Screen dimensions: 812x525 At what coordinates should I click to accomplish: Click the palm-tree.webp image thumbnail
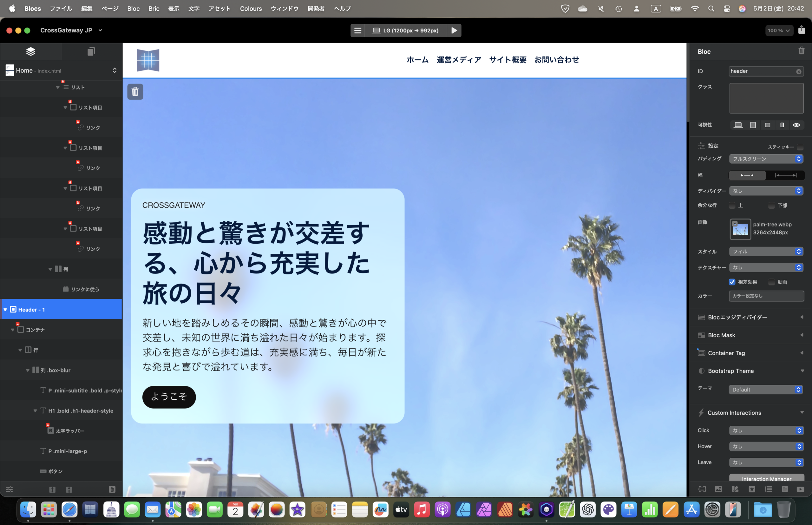point(740,229)
